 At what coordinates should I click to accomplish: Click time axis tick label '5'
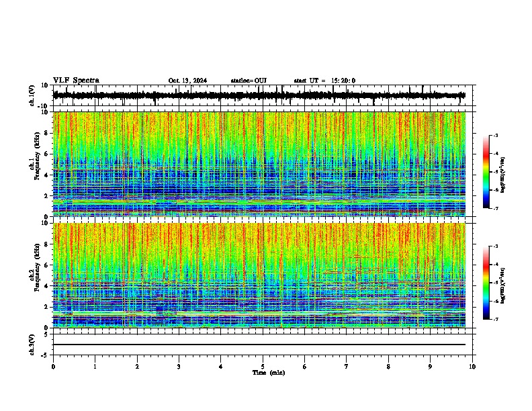click(x=263, y=367)
